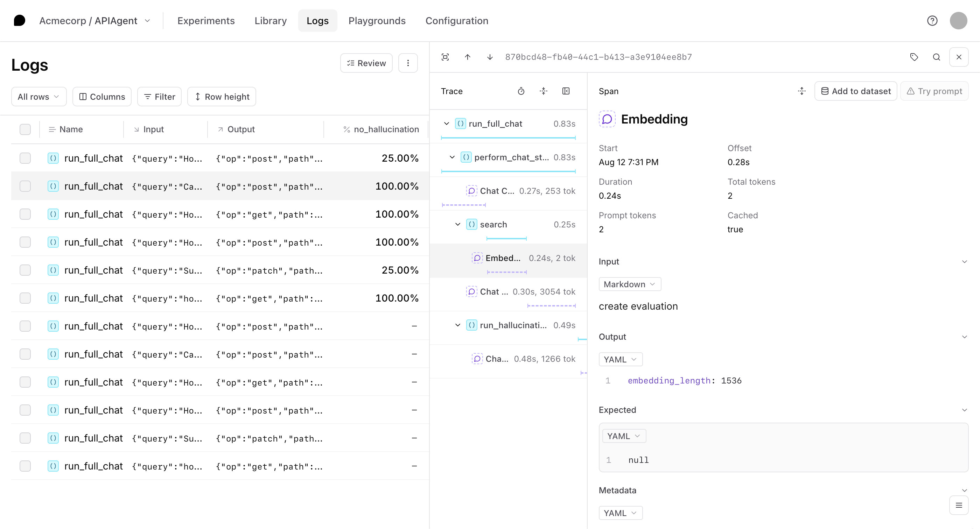This screenshot has width=980, height=529.
Task: Tick the checkbox of the 25.00% patch row
Action: (25, 270)
